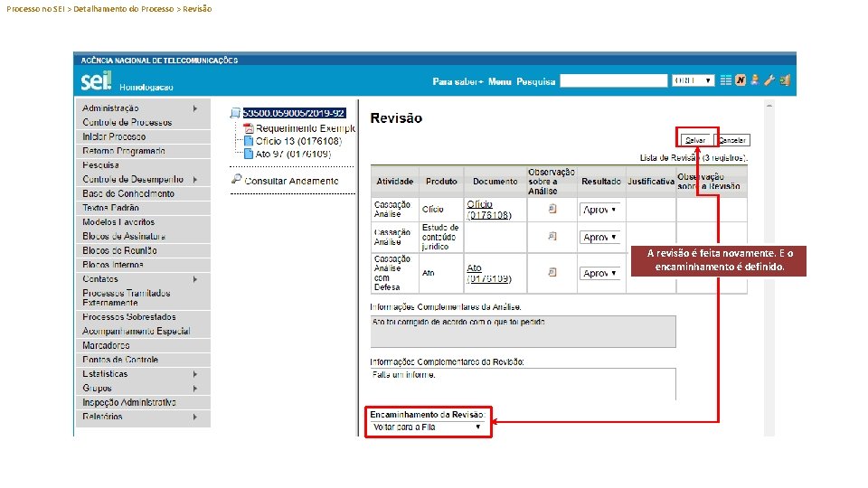The width and height of the screenshot is (868, 488).
Task: Open Resultado dropdown for Ato row
Action: coord(599,273)
